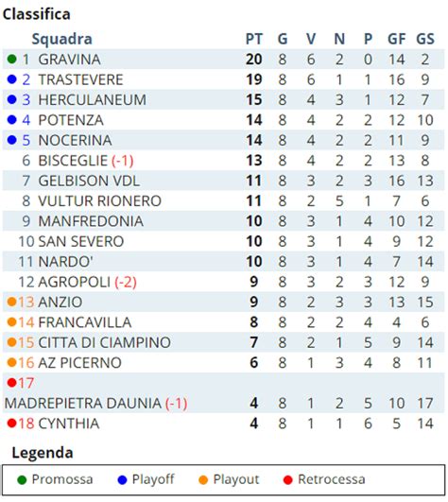This screenshot has height=502, width=448.
Task: Click the orange playout dot next to ANZIO
Action: pos(12,302)
